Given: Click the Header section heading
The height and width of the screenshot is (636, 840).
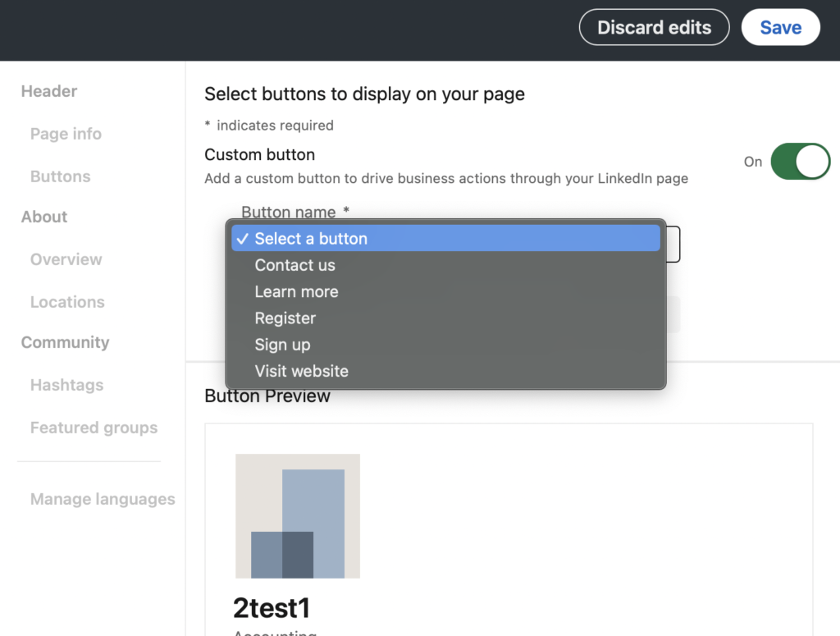Looking at the screenshot, I should point(49,91).
